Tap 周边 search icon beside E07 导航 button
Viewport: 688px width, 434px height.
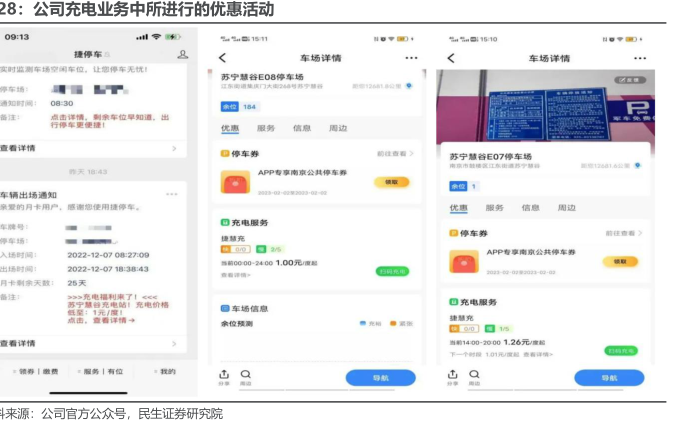(474, 375)
